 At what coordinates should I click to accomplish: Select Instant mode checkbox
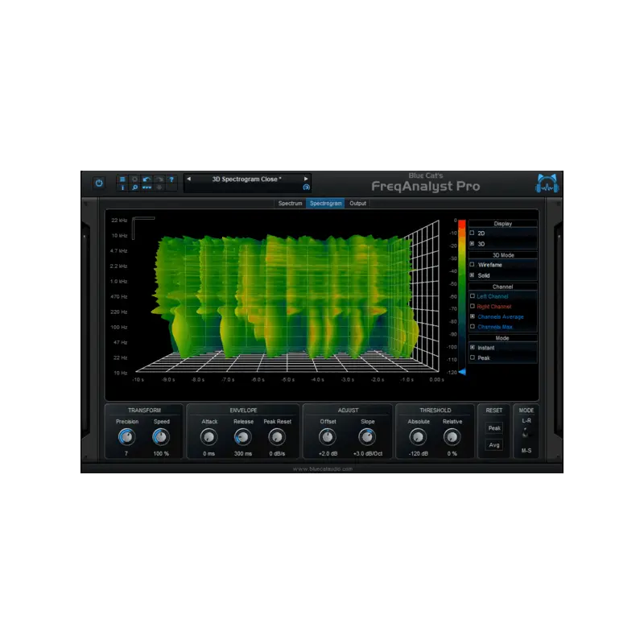(x=473, y=347)
